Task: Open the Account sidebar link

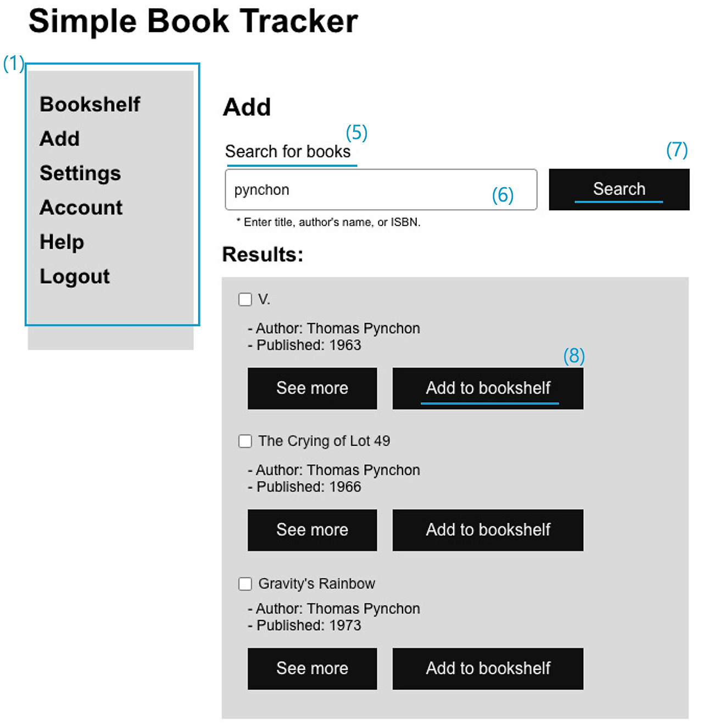Action: point(81,208)
